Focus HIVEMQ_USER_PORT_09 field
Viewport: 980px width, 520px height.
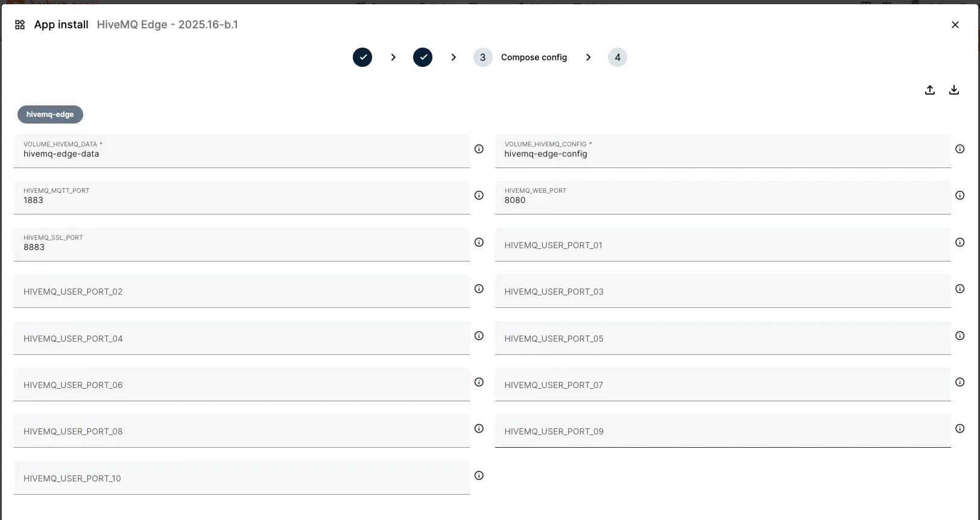click(x=723, y=430)
